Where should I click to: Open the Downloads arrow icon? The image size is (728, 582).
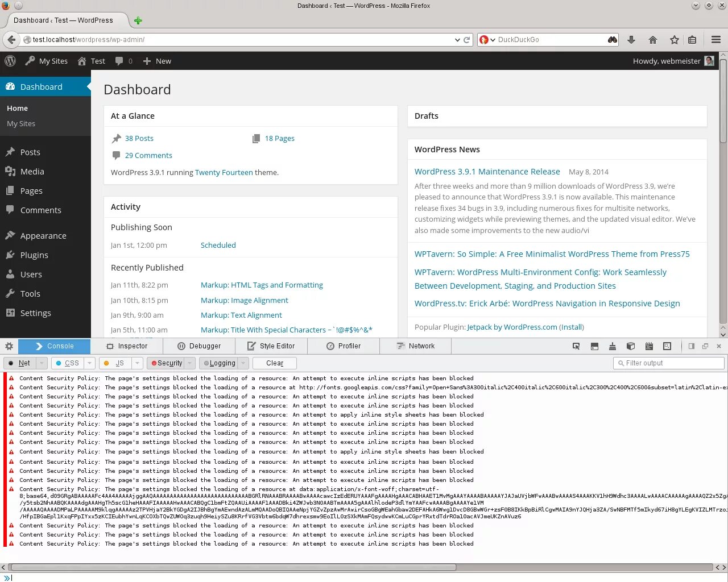pyautogui.click(x=631, y=40)
